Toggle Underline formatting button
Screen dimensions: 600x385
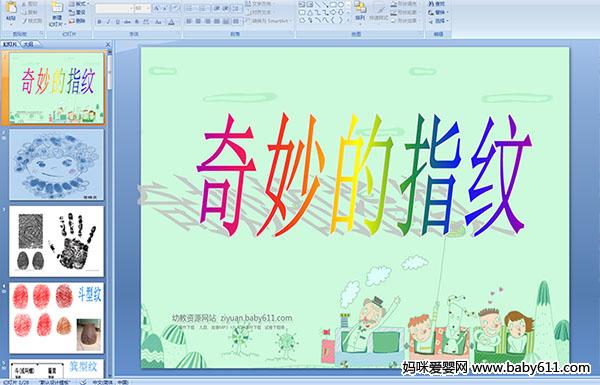(x=117, y=22)
